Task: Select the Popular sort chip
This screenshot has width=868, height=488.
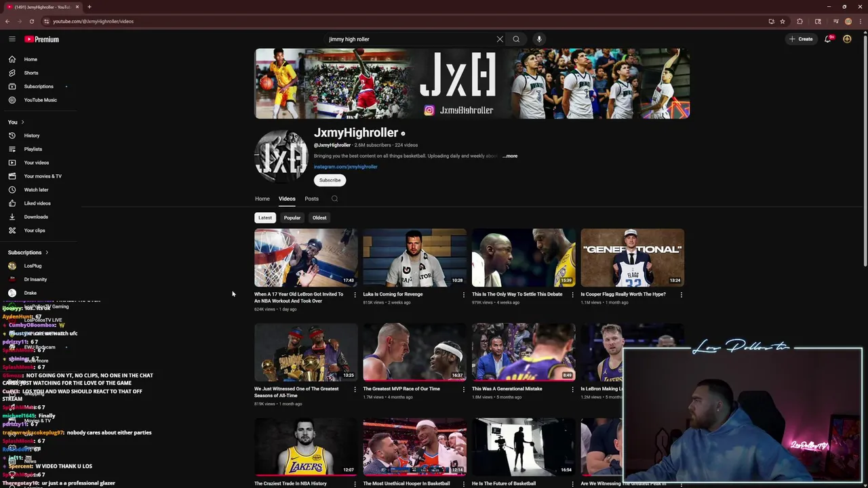Action: [292, 218]
